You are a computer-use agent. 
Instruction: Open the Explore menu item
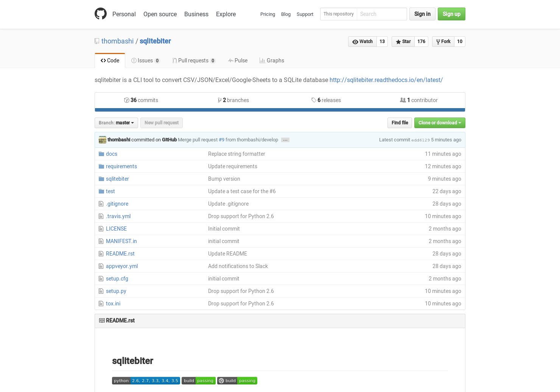click(226, 14)
